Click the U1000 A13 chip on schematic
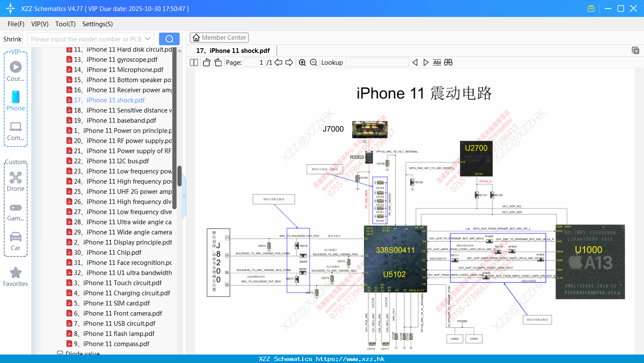 coord(590,262)
